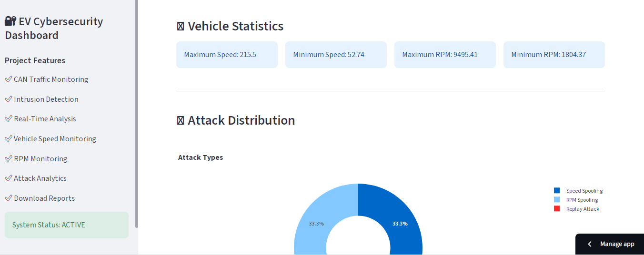Select the Minimum Speed: 52.74 card
This screenshot has height=255, width=644.
point(336,55)
